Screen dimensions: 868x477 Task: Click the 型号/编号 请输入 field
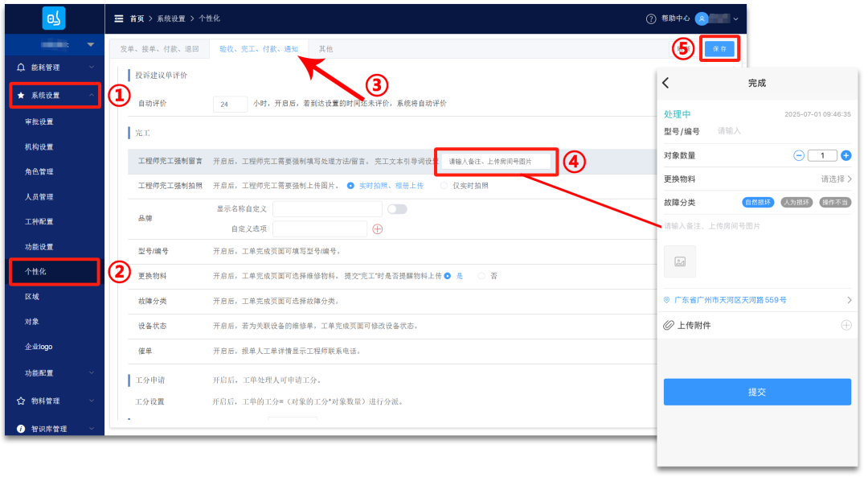(729, 131)
